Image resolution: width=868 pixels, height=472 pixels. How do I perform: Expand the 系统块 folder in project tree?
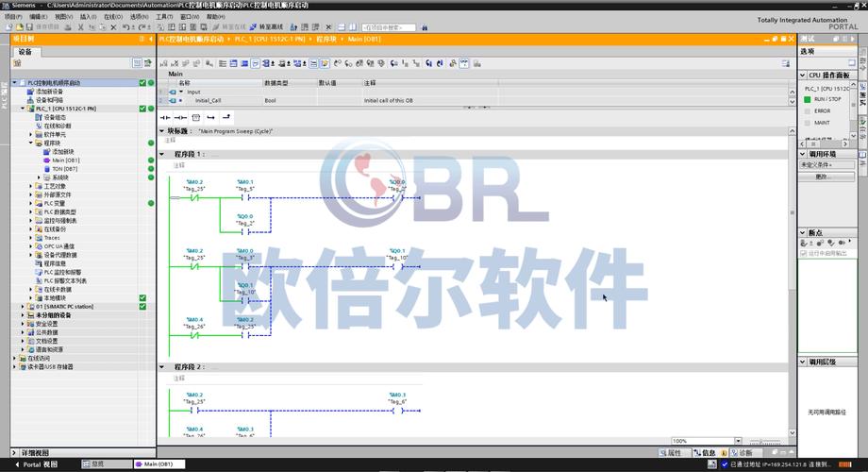tap(39, 177)
